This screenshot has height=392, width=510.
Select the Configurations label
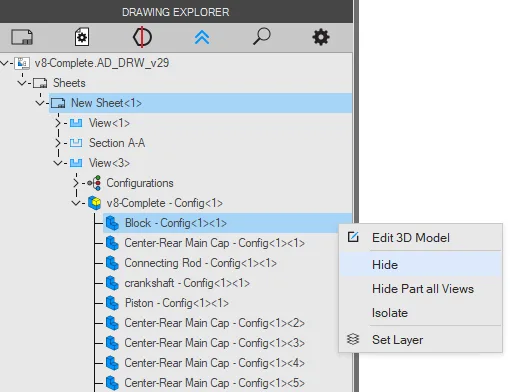[x=140, y=183]
